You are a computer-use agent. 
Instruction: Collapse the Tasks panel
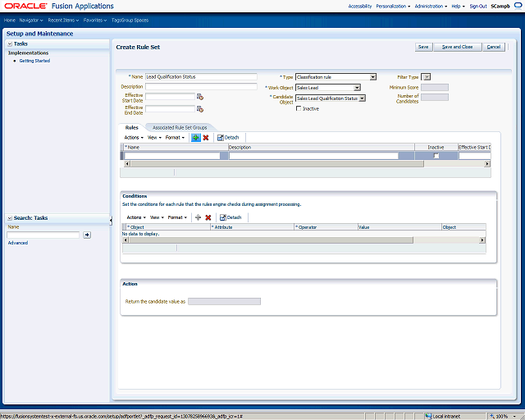(x=10, y=43)
